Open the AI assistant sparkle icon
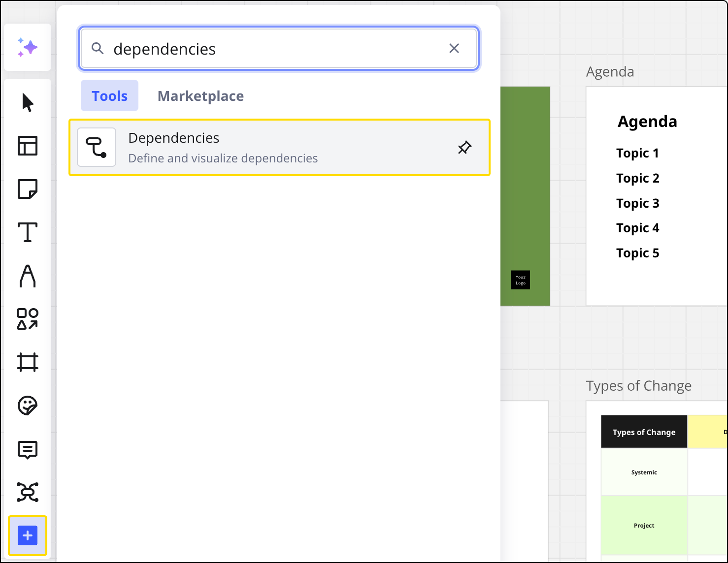This screenshot has height=563, width=728. click(27, 47)
